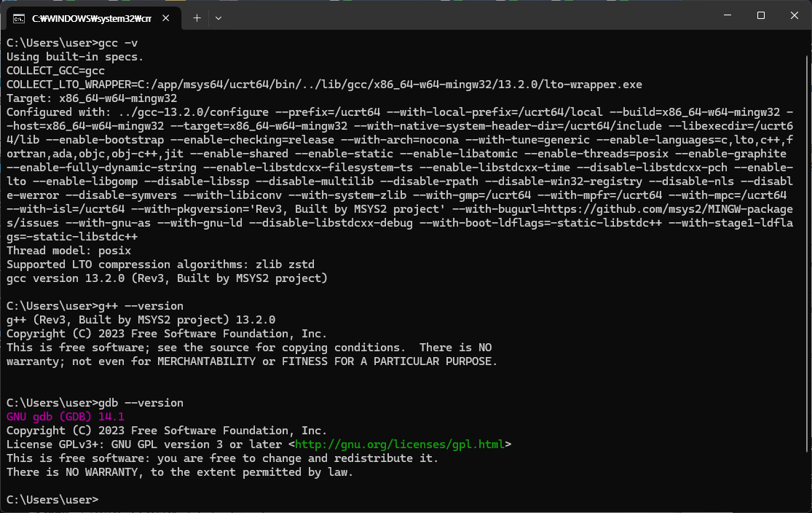Click the 'Configured with:' text

pos(58,112)
